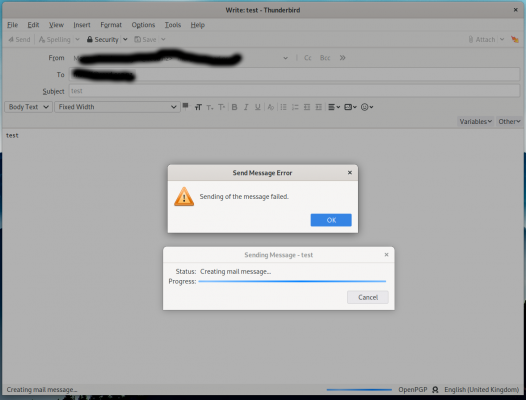Expand the Security dropdown arrow
Viewport: 526px width, 400px height.
pyautogui.click(x=125, y=40)
